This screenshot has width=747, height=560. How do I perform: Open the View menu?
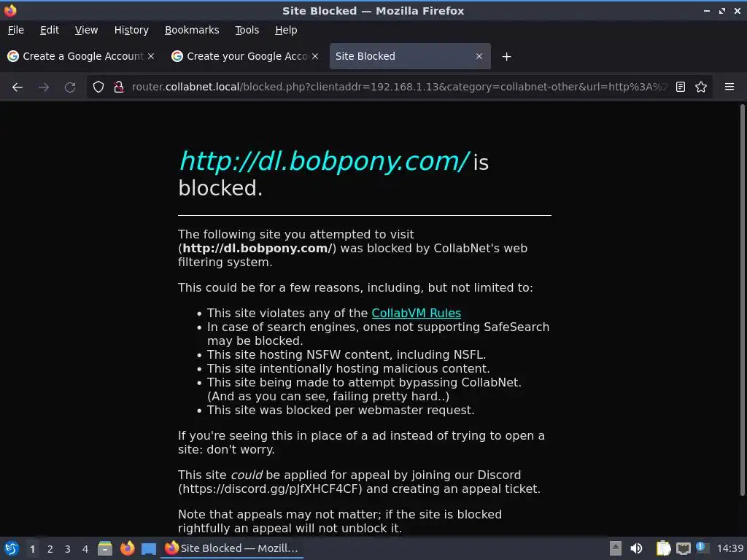86,30
